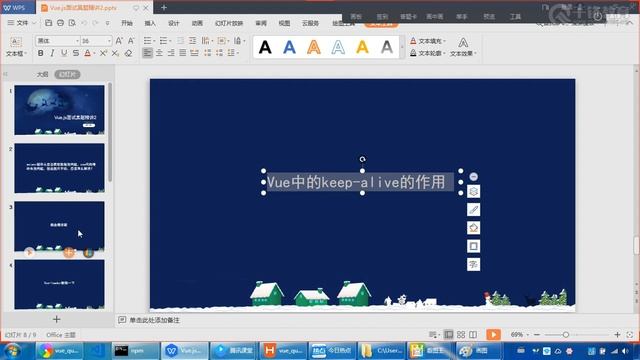Open Print Preview from quick access toolbar
Viewport: 640px width, 360px height.
[x=72, y=23]
